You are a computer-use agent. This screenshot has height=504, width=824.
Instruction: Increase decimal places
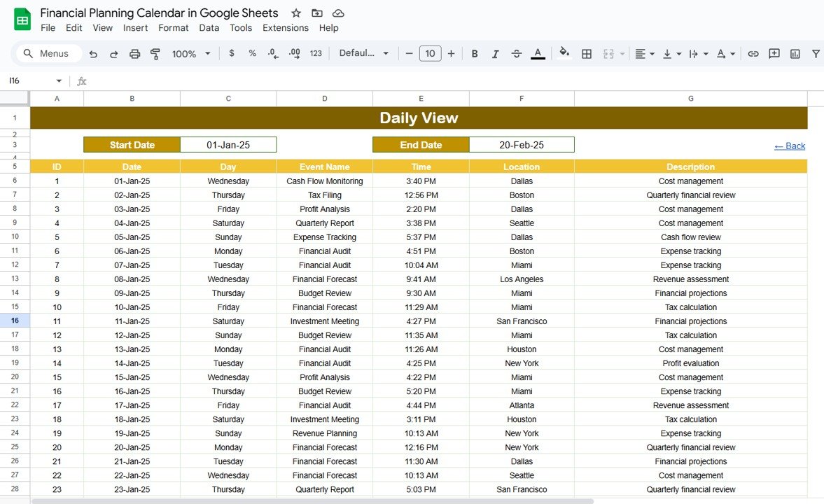[x=294, y=53]
